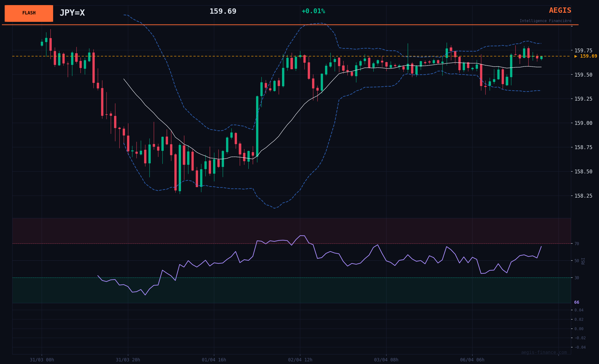Click the RSI 70 overbought level label
Viewport: 599px width, 364px height.
coord(577,244)
